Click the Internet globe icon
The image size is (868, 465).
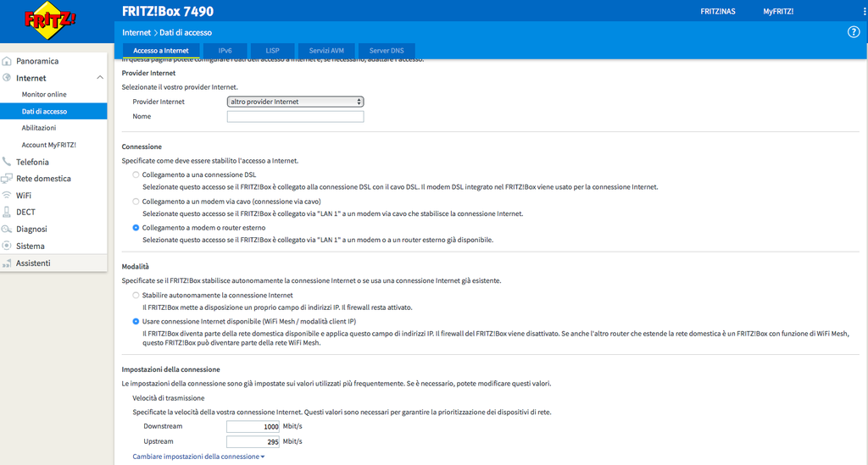(7, 77)
